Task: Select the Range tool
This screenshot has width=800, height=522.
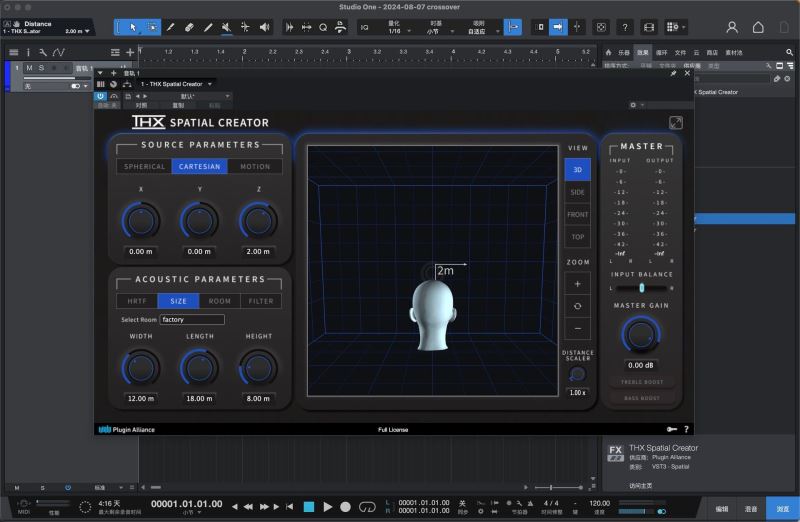Action: (152, 27)
